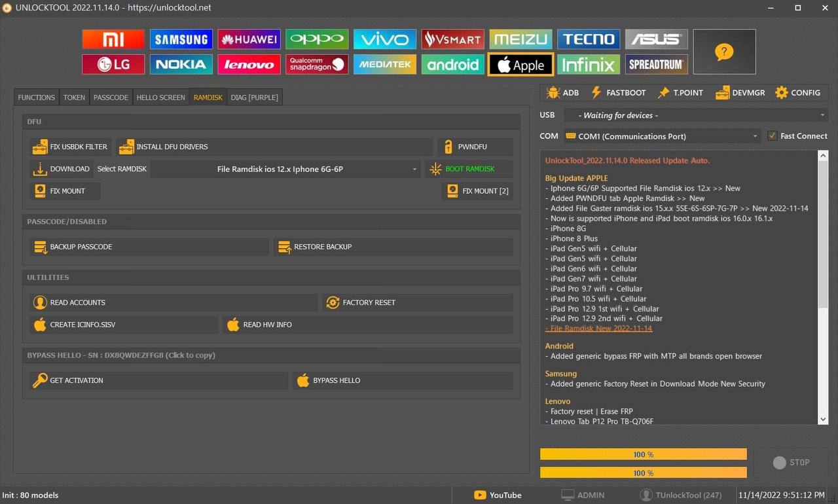Switch to the TOKEN tab

tap(74, 98)
